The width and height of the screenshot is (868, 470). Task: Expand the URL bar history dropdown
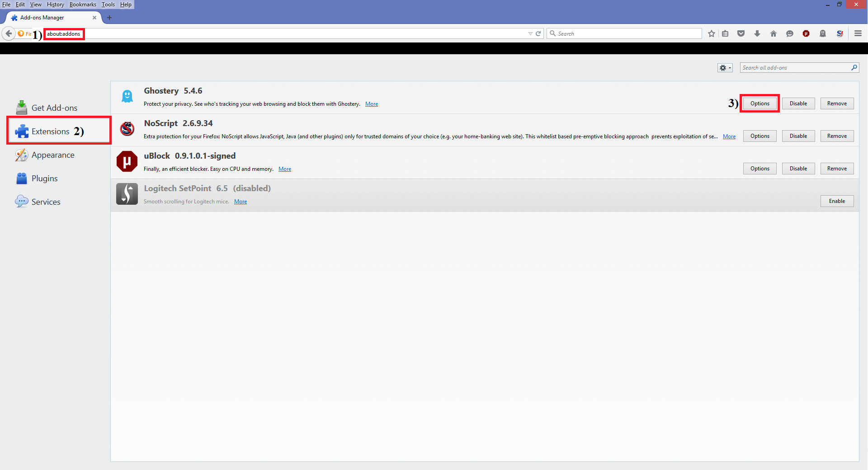530,34
